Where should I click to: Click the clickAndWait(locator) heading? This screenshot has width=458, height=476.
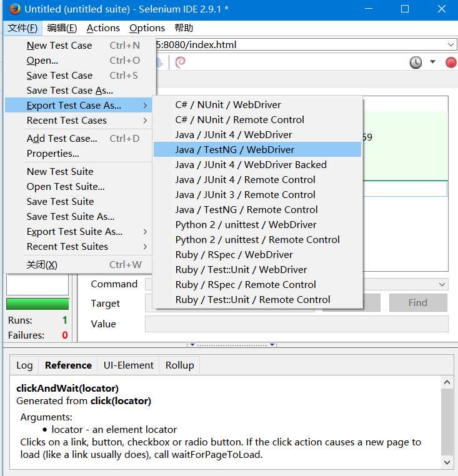[x=67, y=389]
